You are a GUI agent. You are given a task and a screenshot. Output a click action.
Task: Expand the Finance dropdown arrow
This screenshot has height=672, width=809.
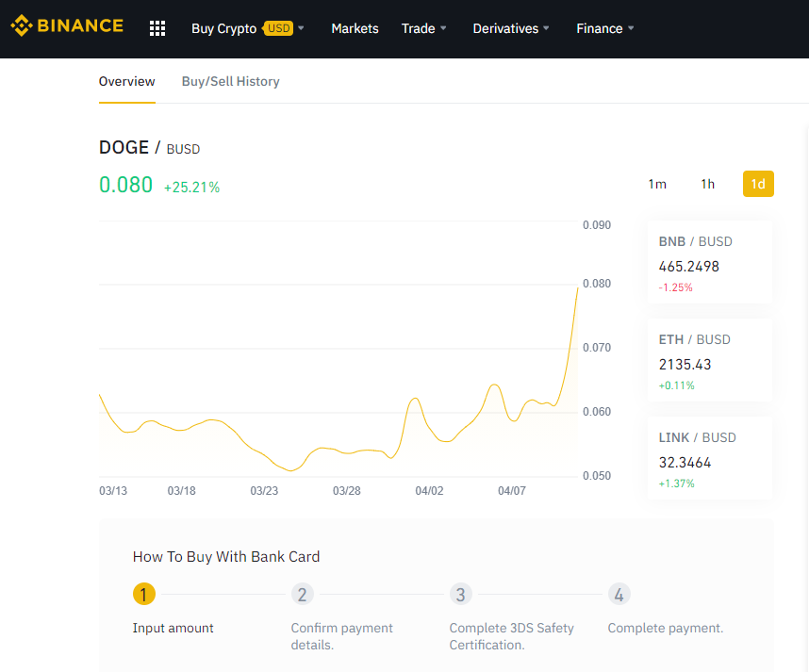coord(631,28)
